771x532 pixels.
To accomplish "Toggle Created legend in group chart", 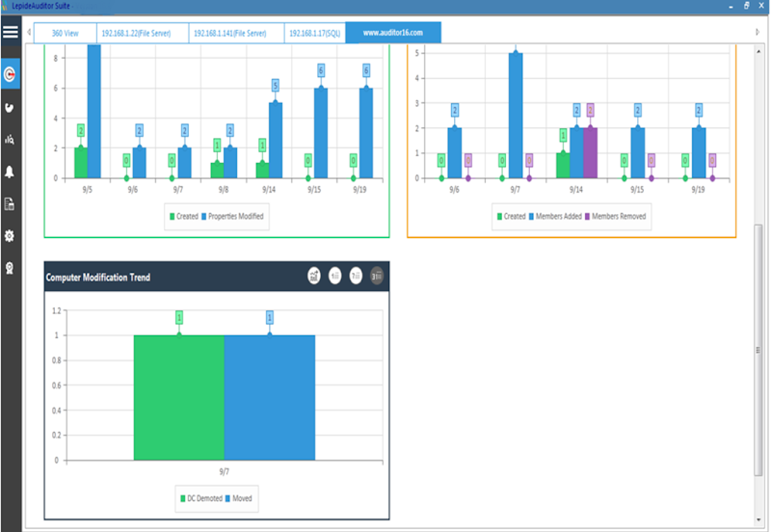I will [x=512, y=216].
